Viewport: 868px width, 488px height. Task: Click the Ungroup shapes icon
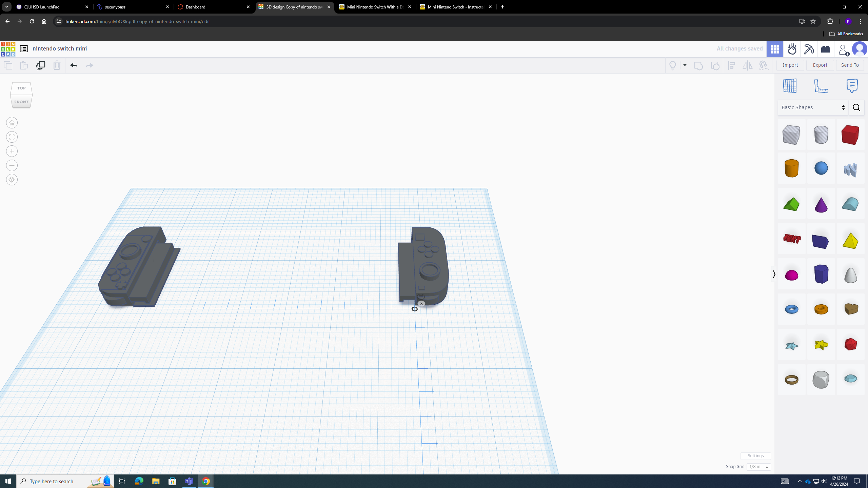[x=715, y=65]
